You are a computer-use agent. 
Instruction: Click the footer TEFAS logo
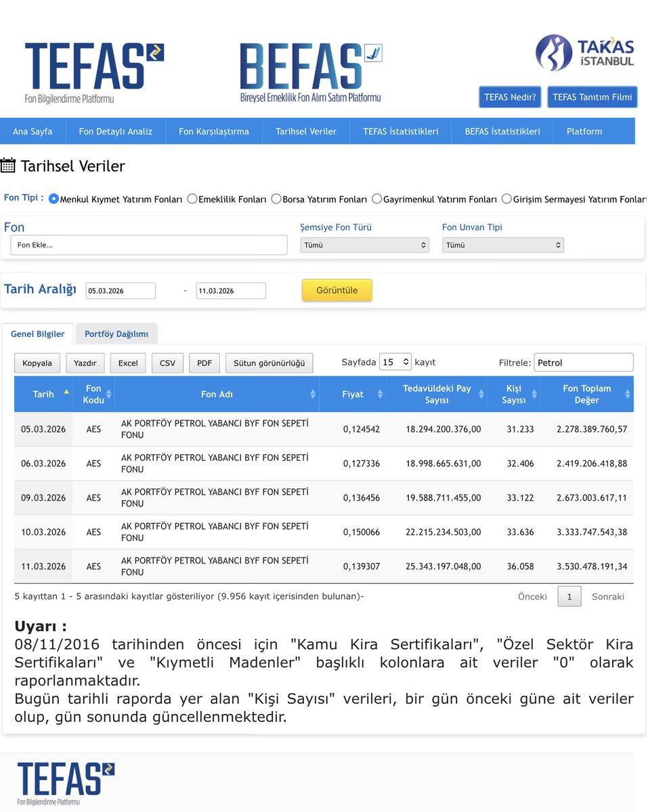coord(65,782)
